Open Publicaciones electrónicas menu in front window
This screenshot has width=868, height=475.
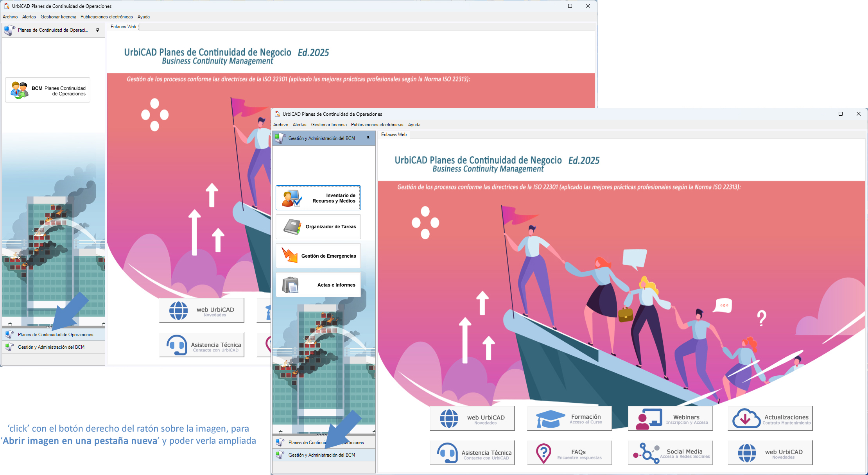(377, 125)
